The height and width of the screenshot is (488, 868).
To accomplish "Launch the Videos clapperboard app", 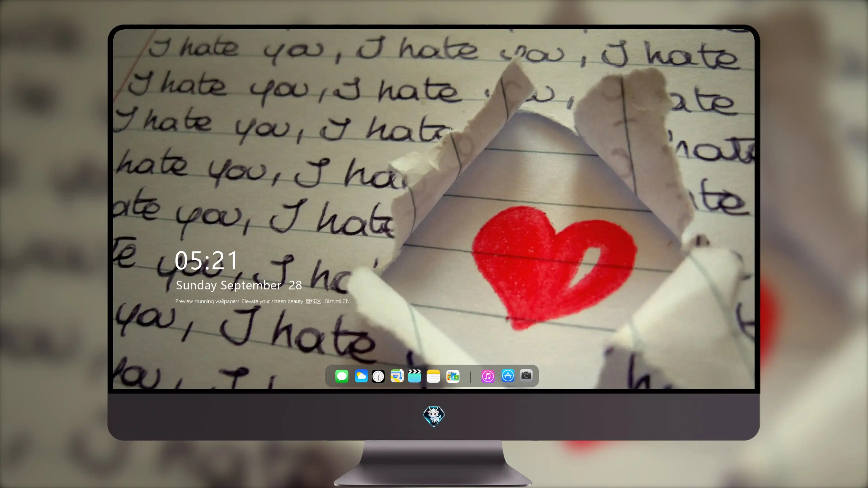I will tap(415, 376).
